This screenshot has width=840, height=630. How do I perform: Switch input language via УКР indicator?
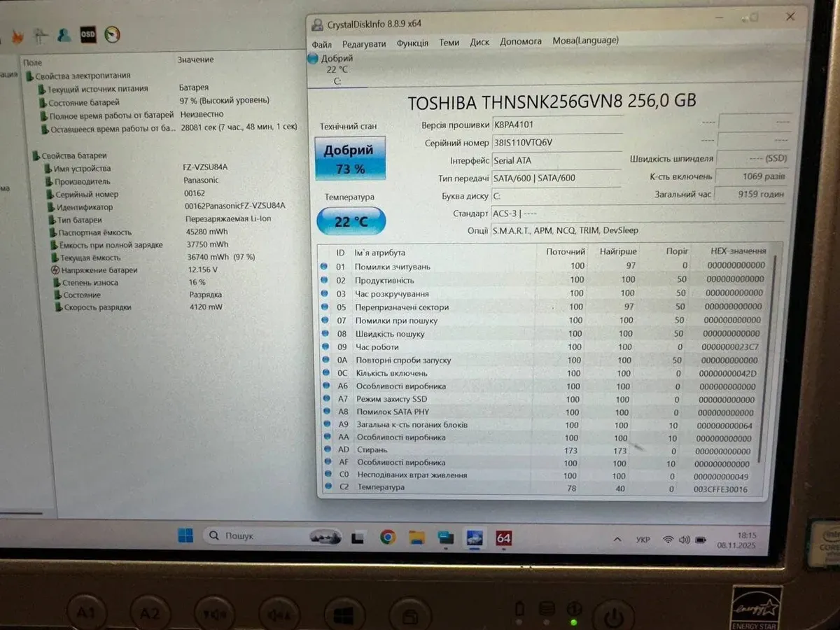642,540
